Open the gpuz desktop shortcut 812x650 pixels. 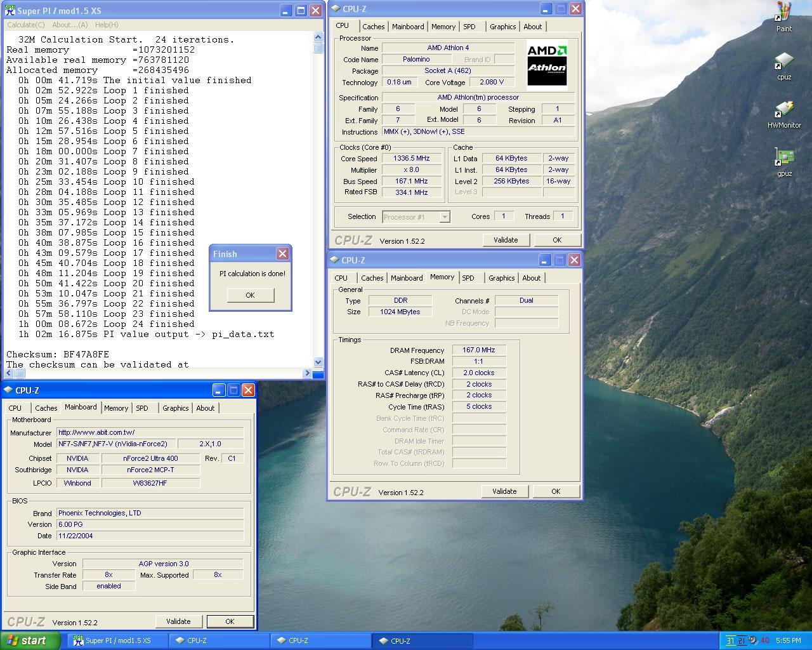coord(784,162)
